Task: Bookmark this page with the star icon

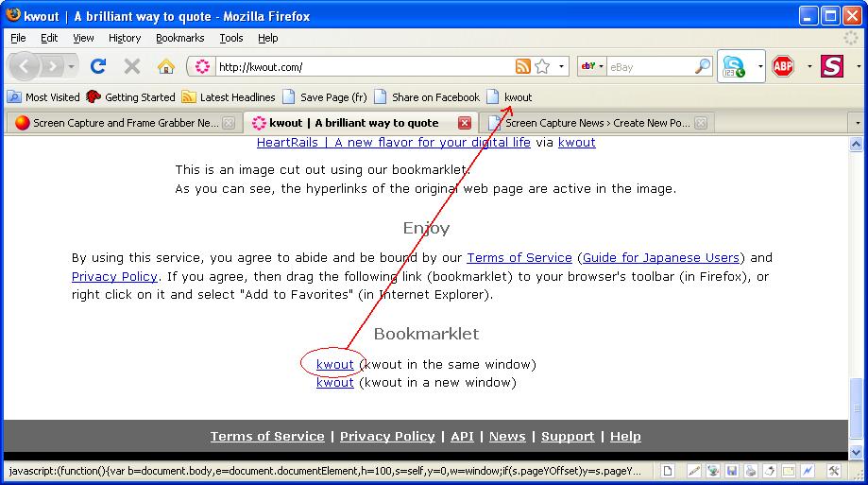Action: tap(542, 66)
